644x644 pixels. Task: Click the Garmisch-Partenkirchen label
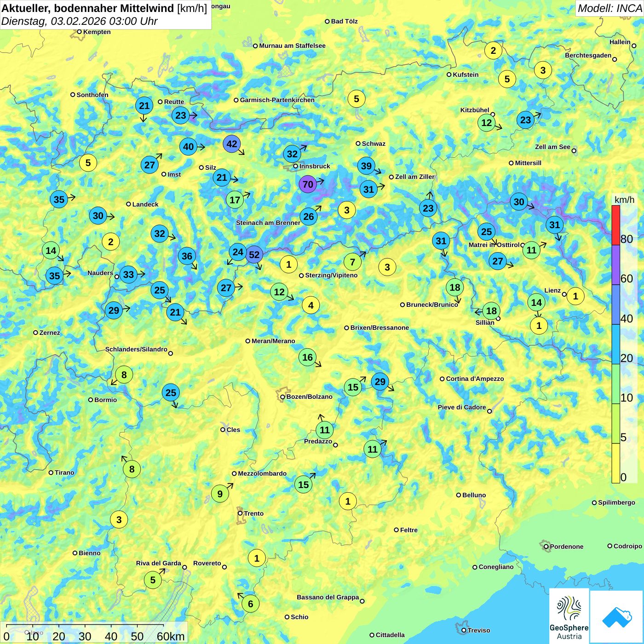[x=277, y=100]
